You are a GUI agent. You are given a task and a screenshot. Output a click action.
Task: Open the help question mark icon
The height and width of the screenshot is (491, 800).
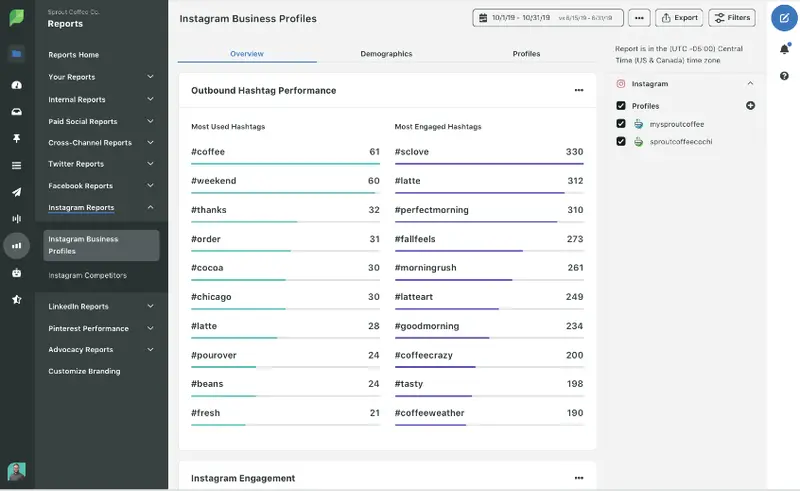784,77
